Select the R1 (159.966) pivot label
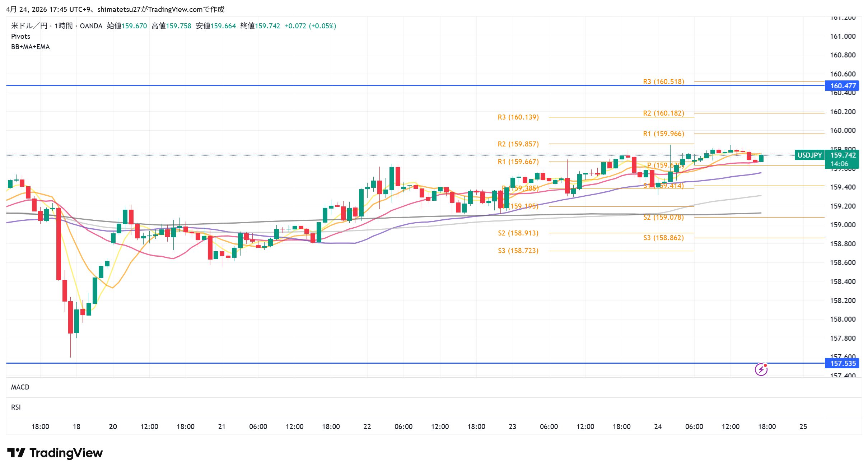 click(x=663, y=134)
